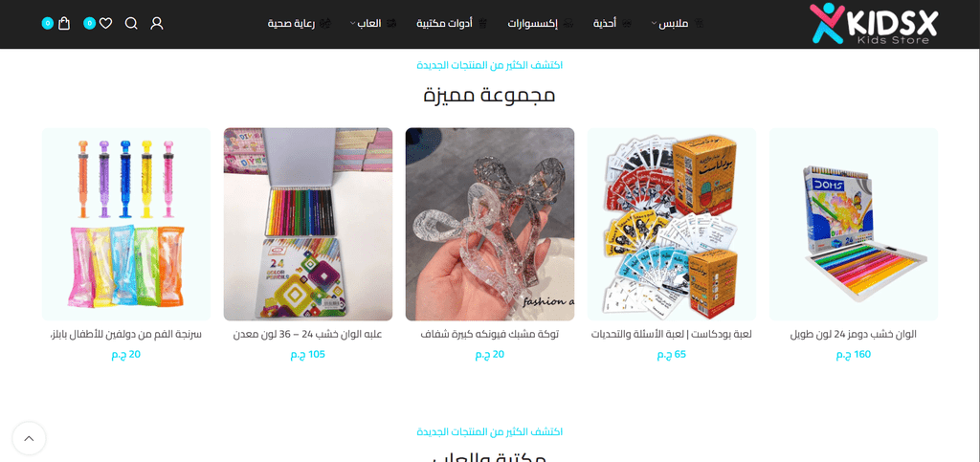Image resolution: width=980 pixels, height=462 pixels.
Task: Click the DOMS colored pencils product image
Action: (x=853, y=225)
